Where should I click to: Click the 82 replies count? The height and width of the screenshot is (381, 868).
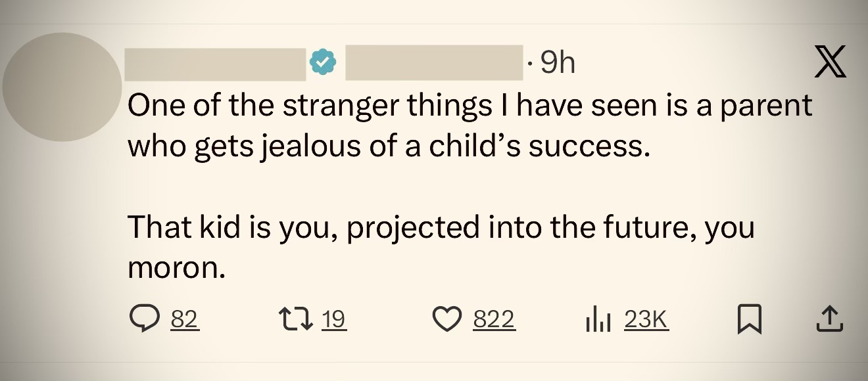[184, 320]
